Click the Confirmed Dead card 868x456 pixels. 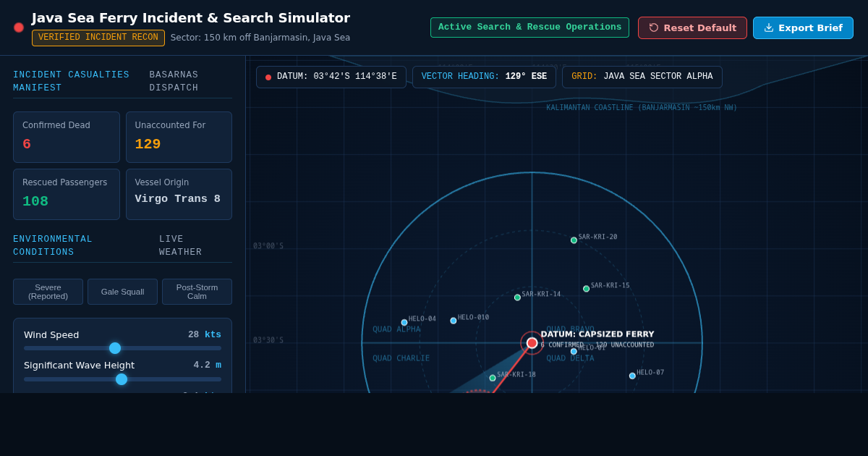[x=67, y=137]
